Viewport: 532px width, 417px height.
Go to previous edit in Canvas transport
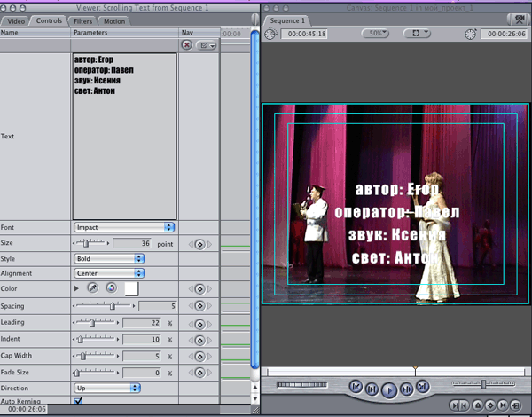pyautogui.click(x=356, y=387)
